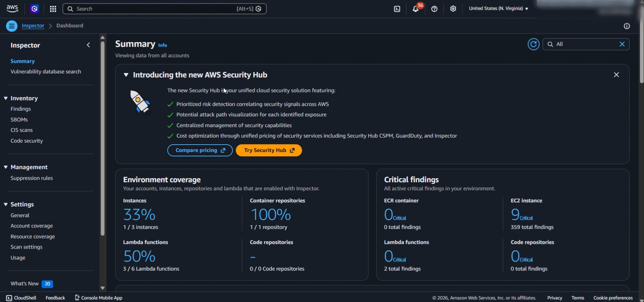Open the 0 Critical Code repositories findings

pyautogui.click(x=522, y=256)
